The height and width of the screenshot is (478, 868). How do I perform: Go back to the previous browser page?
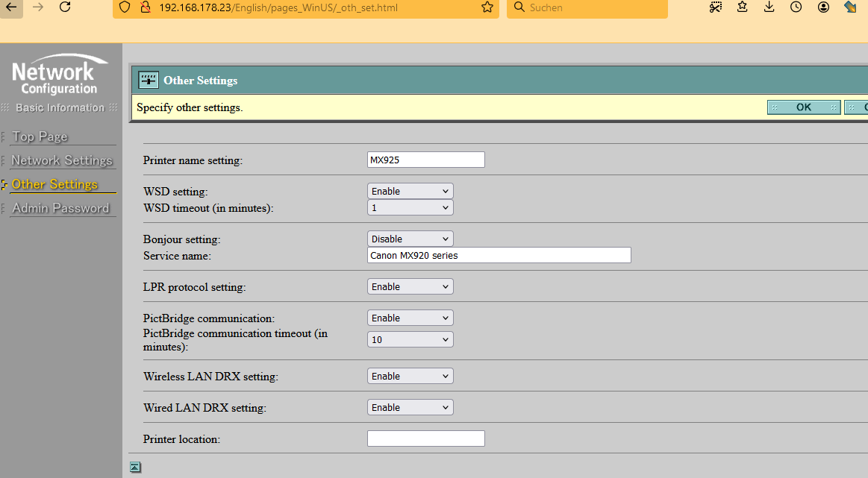(11, 7)
